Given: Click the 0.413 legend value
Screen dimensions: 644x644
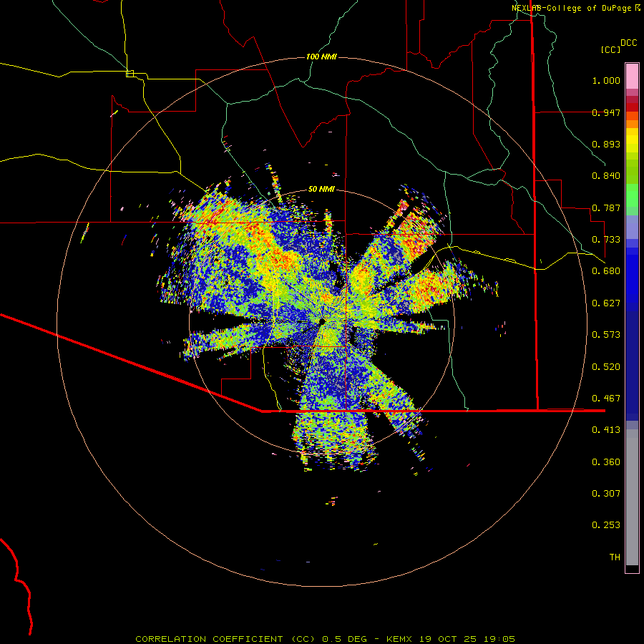Looking at the screenshot, I should pos(606,430).
